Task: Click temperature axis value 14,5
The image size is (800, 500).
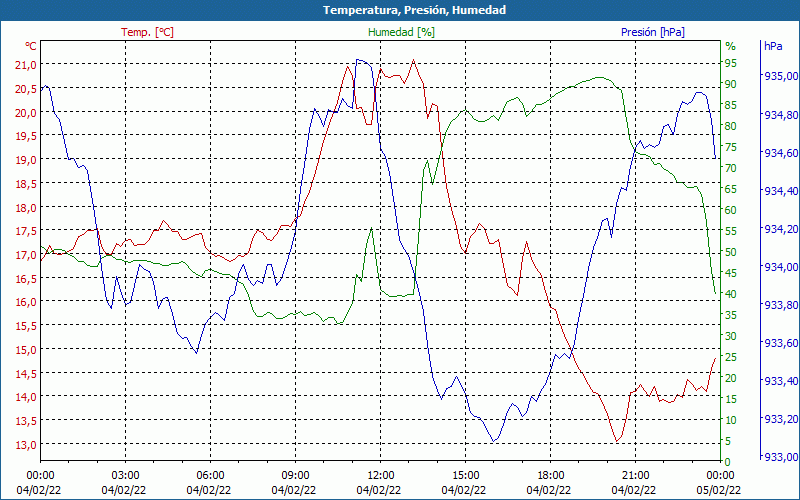Action: 26,373
